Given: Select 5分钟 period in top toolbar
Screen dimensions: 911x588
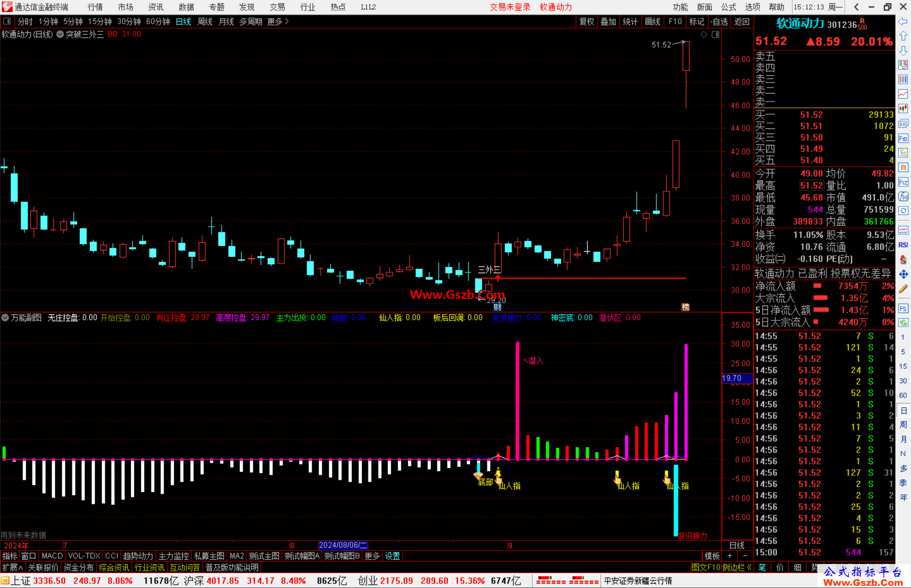Looking at the screenshot, I should [73, 21].
